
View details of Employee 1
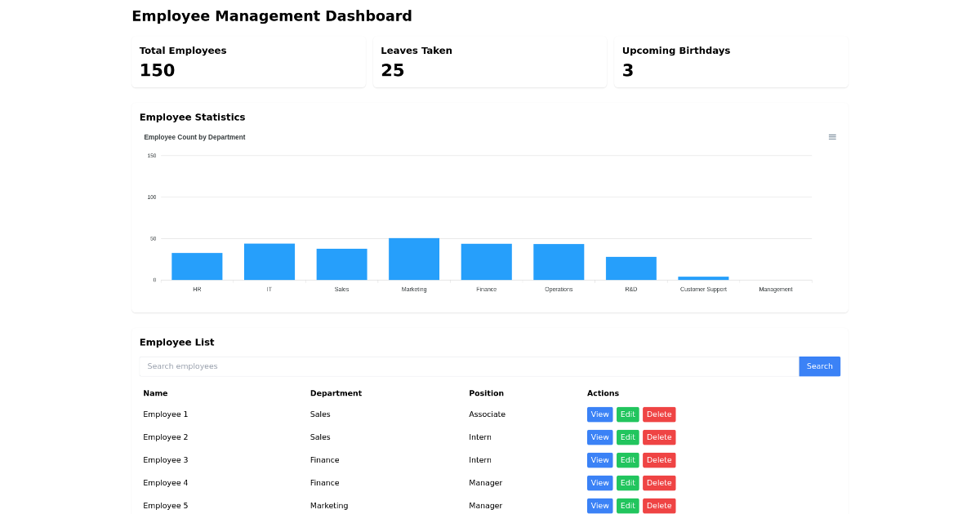click(599, 414)
